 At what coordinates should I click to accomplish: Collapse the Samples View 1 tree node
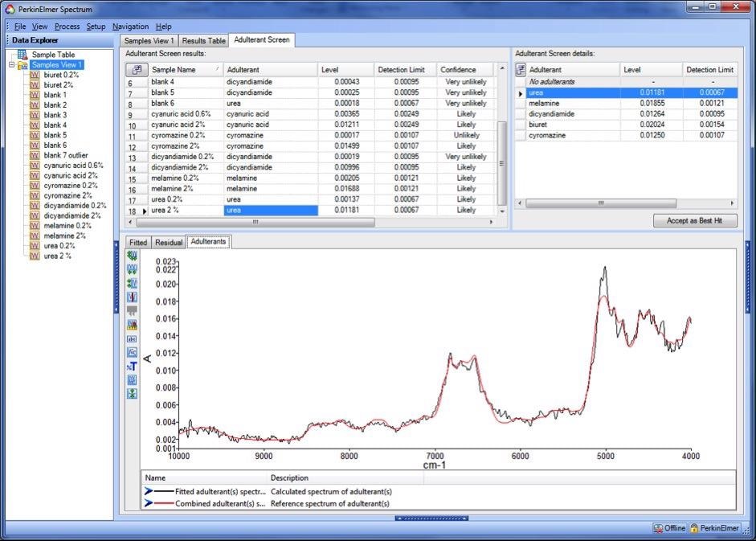point(11,64)
